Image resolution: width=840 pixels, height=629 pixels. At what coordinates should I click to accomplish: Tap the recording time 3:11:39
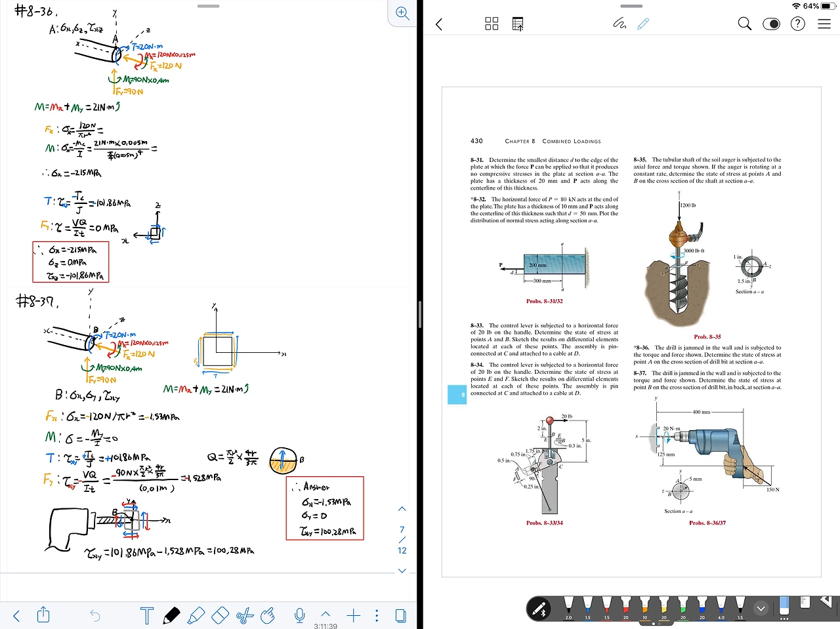[325, 626]
